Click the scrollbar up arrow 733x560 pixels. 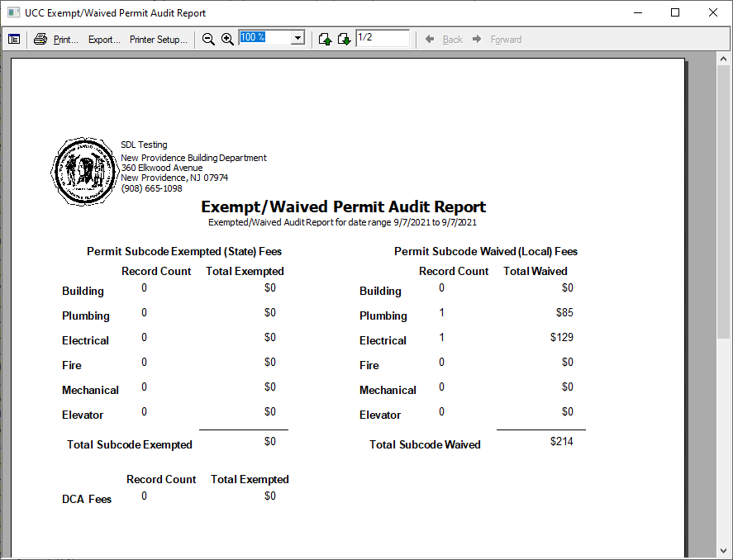724,59
